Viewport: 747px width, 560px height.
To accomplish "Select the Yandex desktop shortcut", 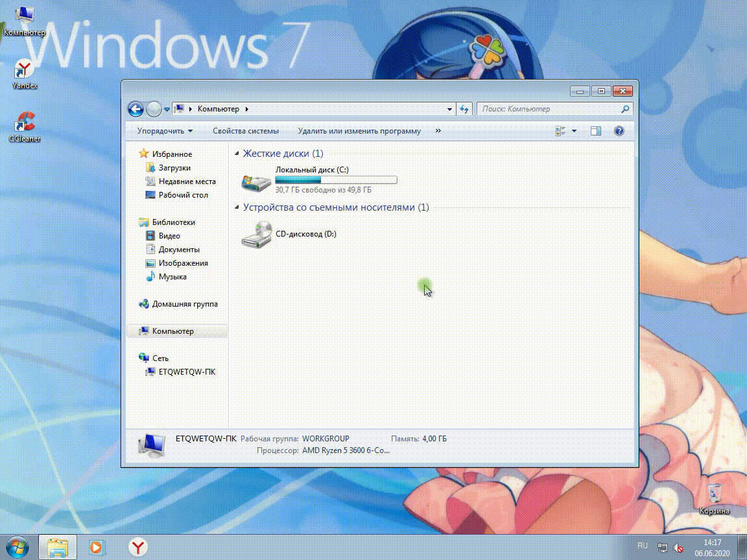I will coord(24,75).
